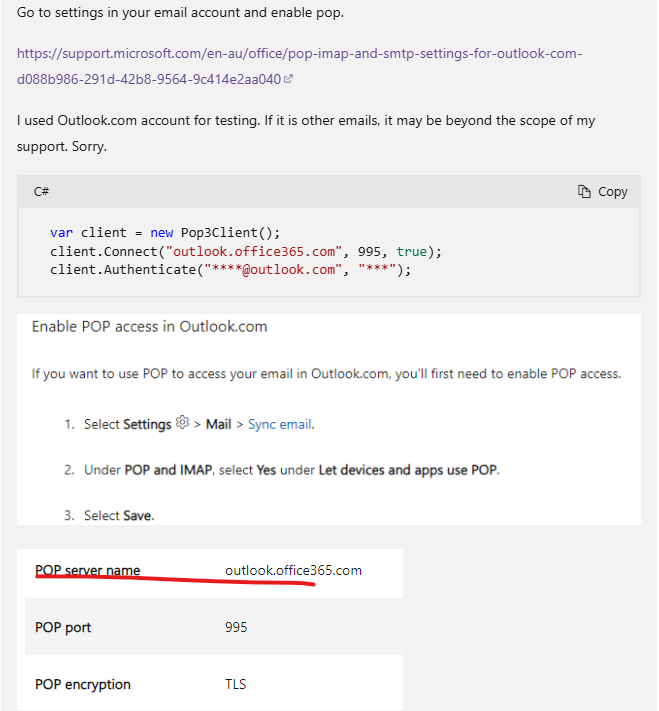The height and width of the screenshot is (711, 659).
Task: Click the 'POP server name' cell
Action: point(88,570)
